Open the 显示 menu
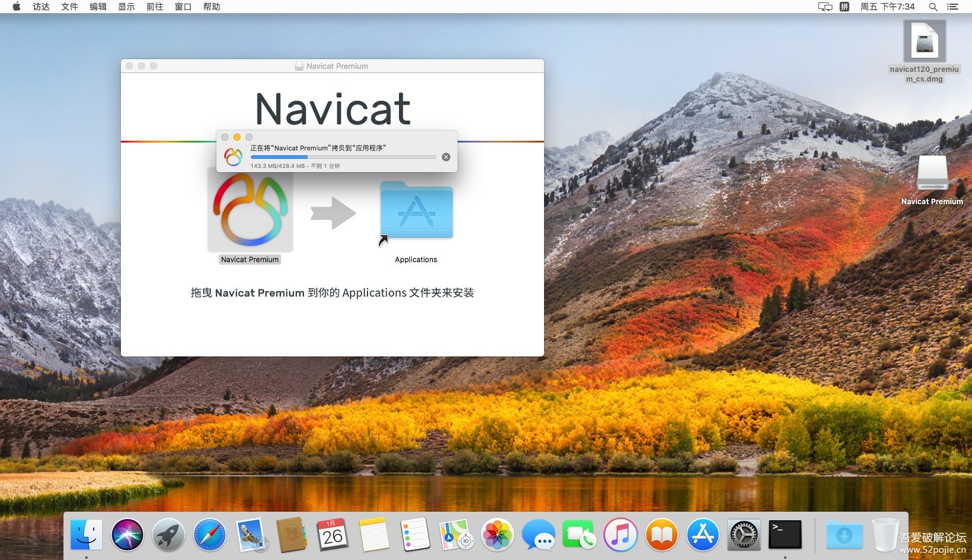This screenshot has width=972, height=560. click(x=126, y=7)
